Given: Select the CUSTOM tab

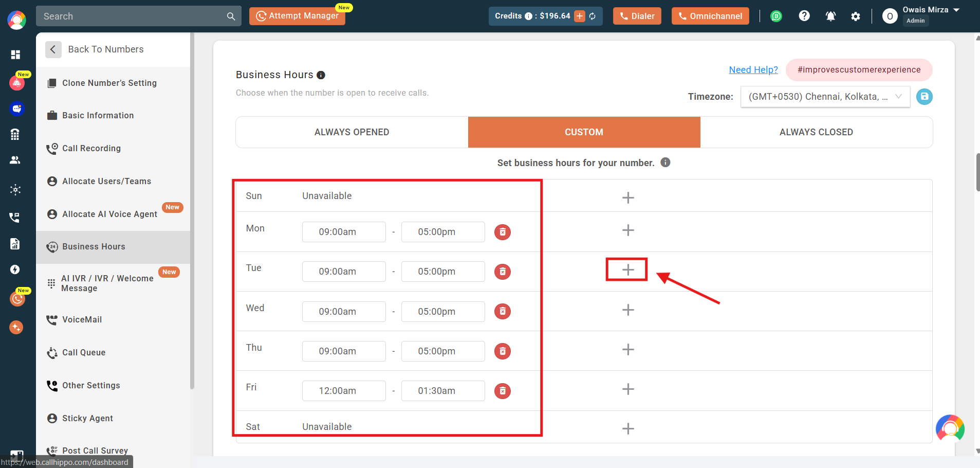Looking at the screenshot, I should pos(584,132).
